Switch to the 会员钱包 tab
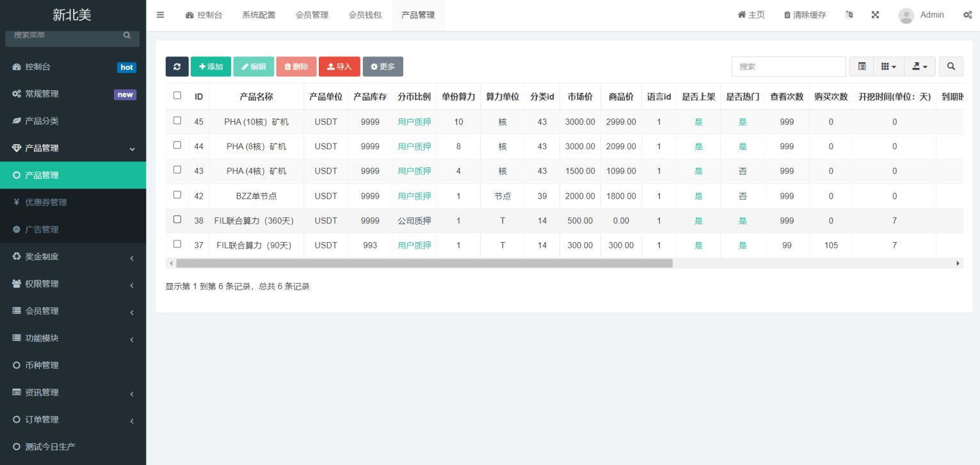The image size is (980, 465). tap(365, 14)
